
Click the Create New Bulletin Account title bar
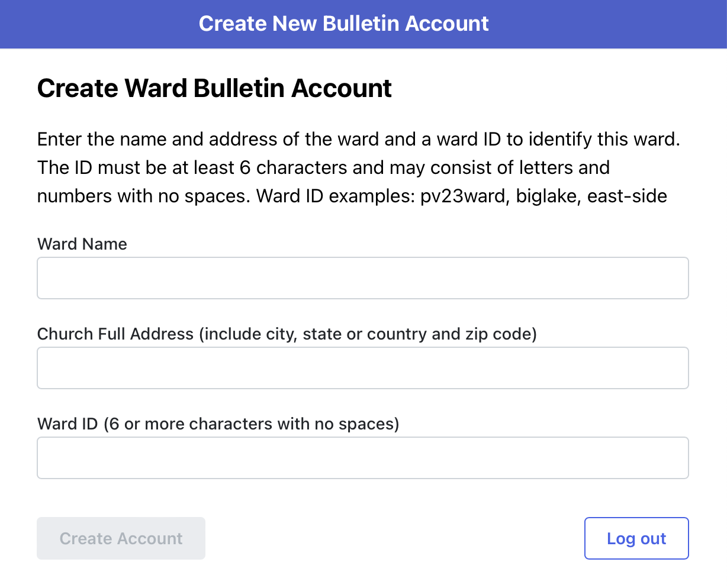tap(344, 24)
